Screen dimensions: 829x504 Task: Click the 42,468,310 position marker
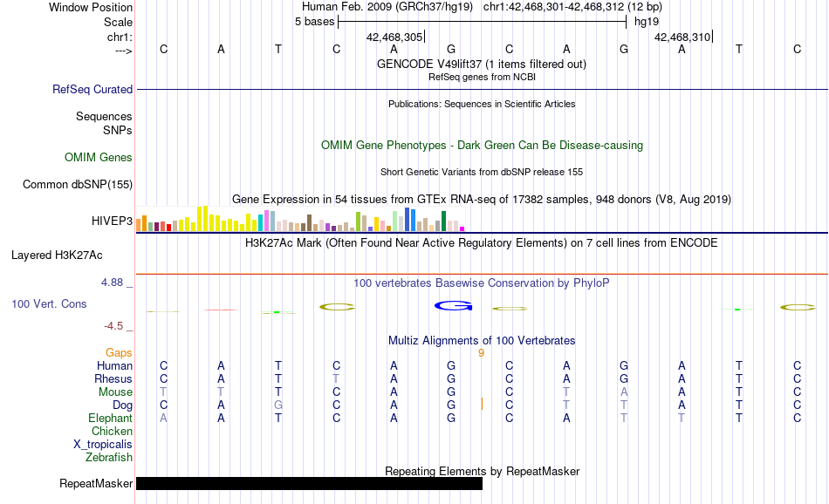click(x=682, y=37)
